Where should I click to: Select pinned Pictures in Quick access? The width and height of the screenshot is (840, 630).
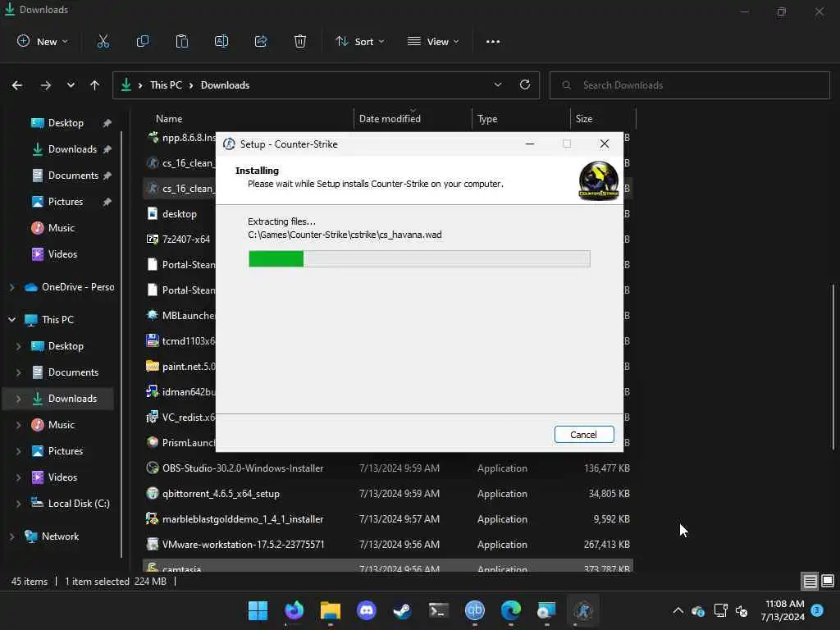66,202
